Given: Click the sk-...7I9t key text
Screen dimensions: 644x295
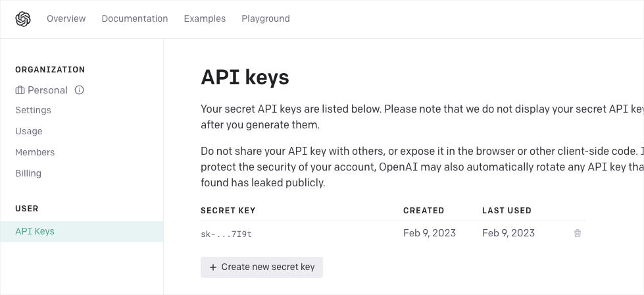Looking at the screenshot, I should tap(226, 234).
